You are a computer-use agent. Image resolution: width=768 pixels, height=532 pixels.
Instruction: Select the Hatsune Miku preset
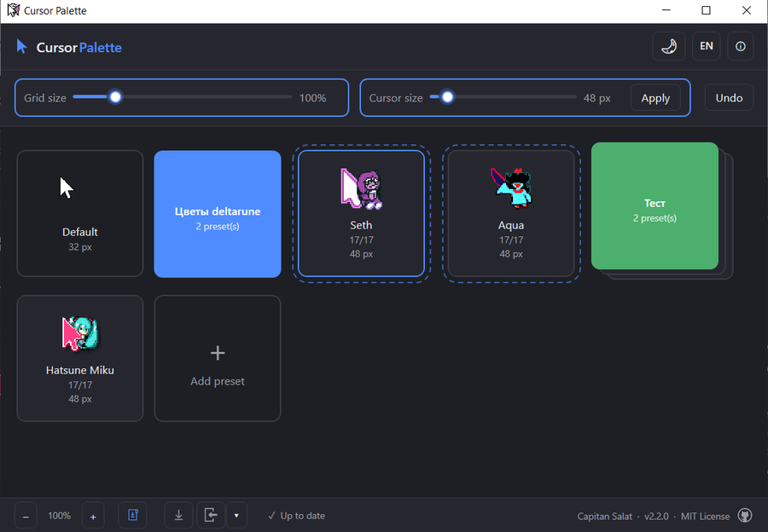point(80,358)
